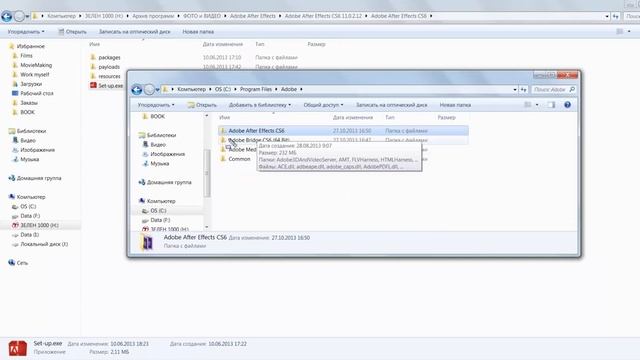Screen dimensions: 640x360
Task: Open Видео library in Adobe window sidebar
Action: click(x=158, y=145)
